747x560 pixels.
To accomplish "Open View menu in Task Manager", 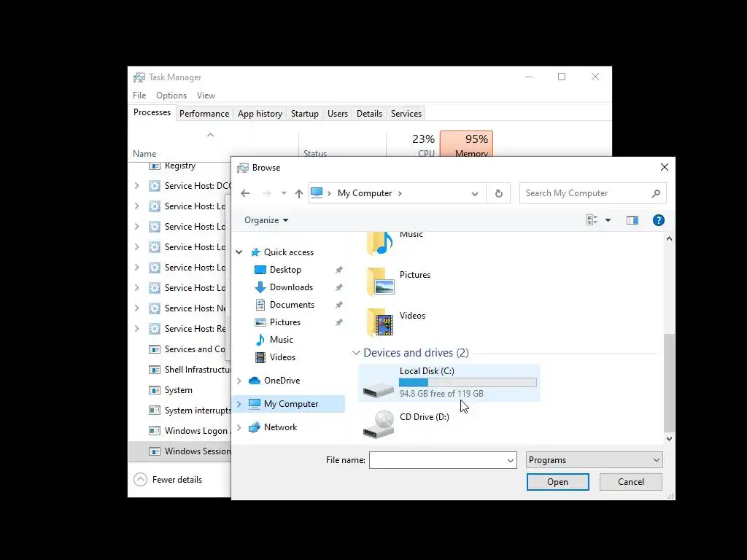I will pos(206,96).
